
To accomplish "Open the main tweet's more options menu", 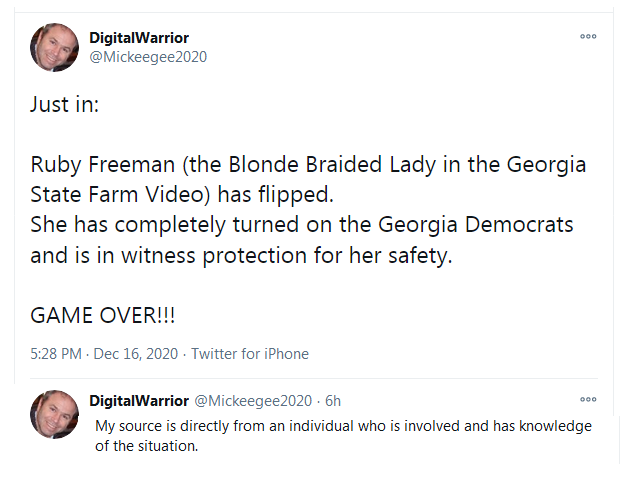I will click(x=588, y=36).
